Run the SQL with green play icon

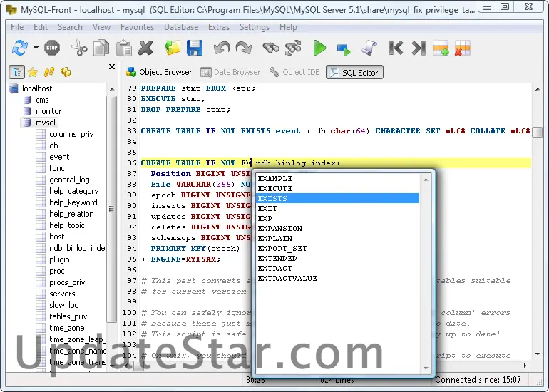(x=319, y=48)
